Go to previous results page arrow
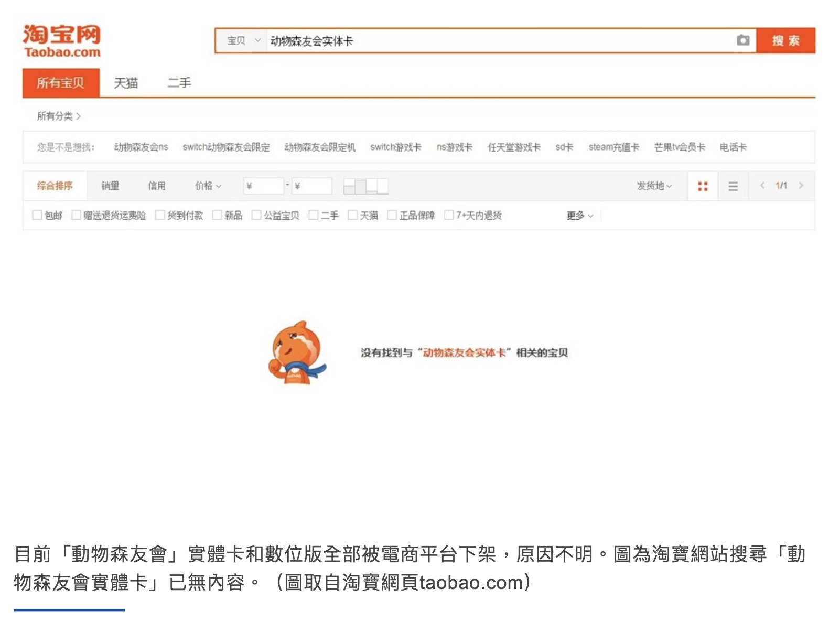Viewport: 840px width, 621px height. (x=762, y=185)
